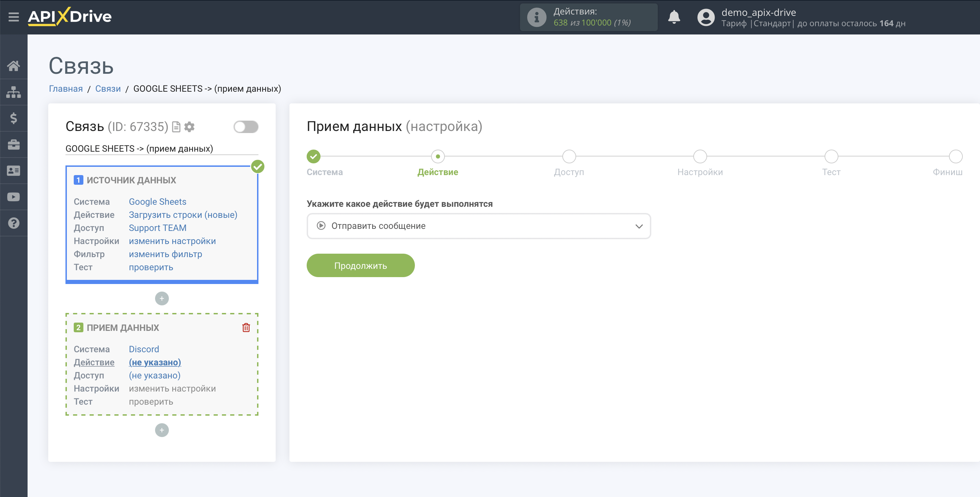Click the demo_apix-drive username

758,12
